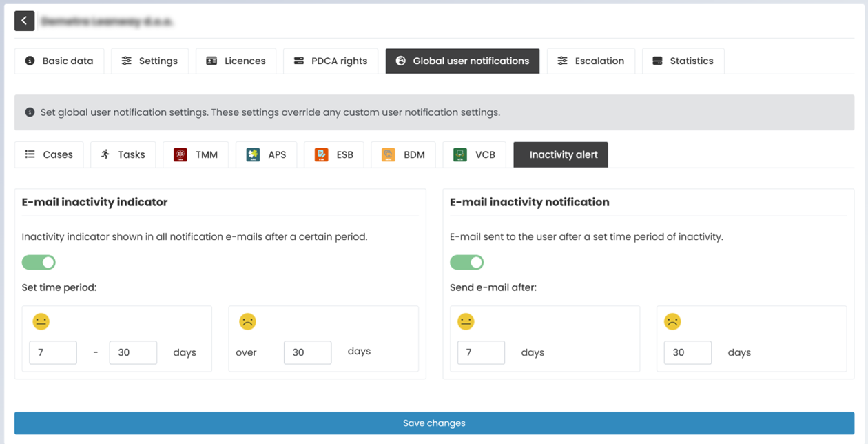The image size is (868, 444).
Task: Click the indicator 'over' days input field
Action: click(x=307, y=352)
